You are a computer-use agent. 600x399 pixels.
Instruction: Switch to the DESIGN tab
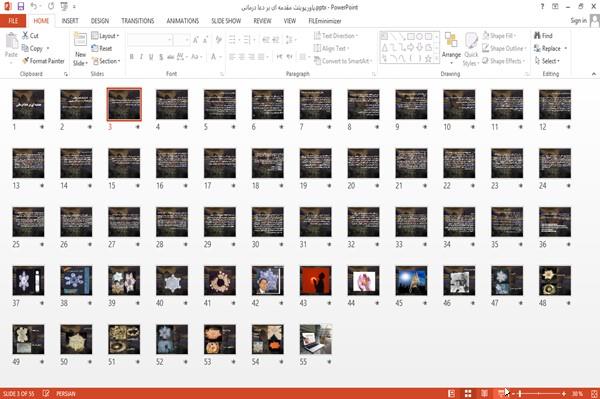[100, 21]
